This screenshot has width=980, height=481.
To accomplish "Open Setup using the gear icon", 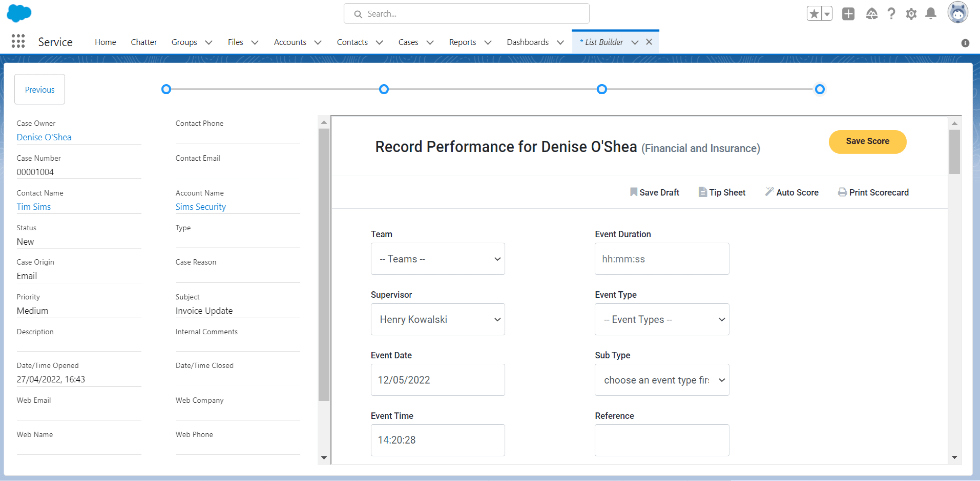I will tap(911, 14).
